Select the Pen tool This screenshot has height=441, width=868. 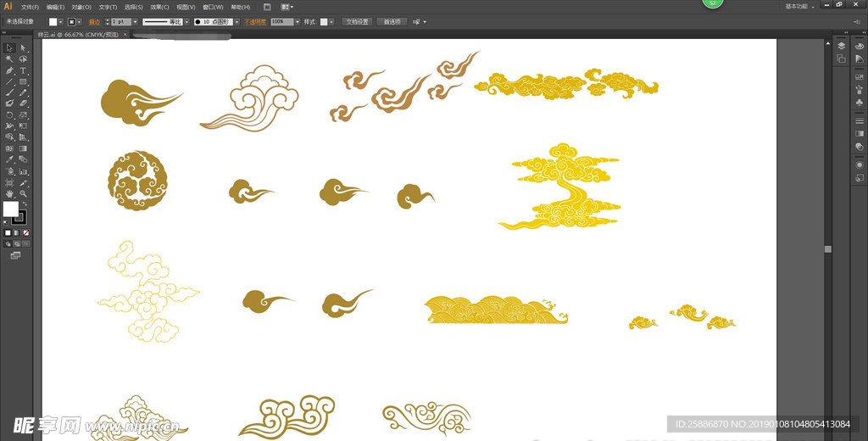[9, 71]
